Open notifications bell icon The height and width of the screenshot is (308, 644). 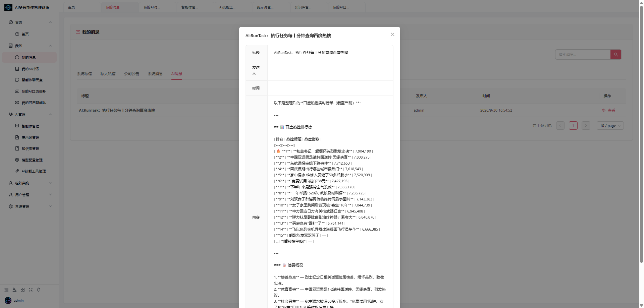pos(39,290)
